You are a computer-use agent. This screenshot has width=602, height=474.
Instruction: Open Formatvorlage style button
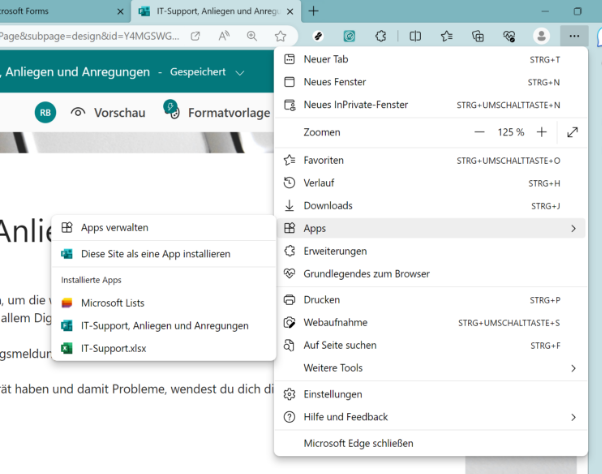[227, 113]
